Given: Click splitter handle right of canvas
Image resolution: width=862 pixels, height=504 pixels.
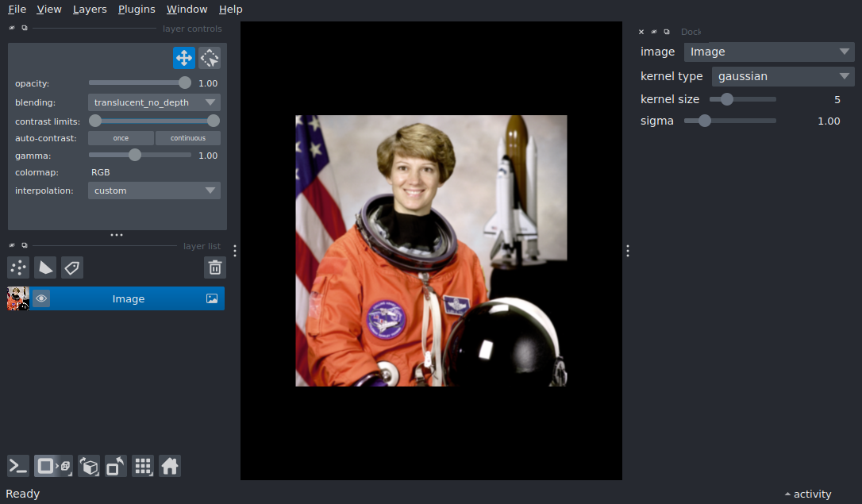Looking at the screenshot, I should 628,251.
